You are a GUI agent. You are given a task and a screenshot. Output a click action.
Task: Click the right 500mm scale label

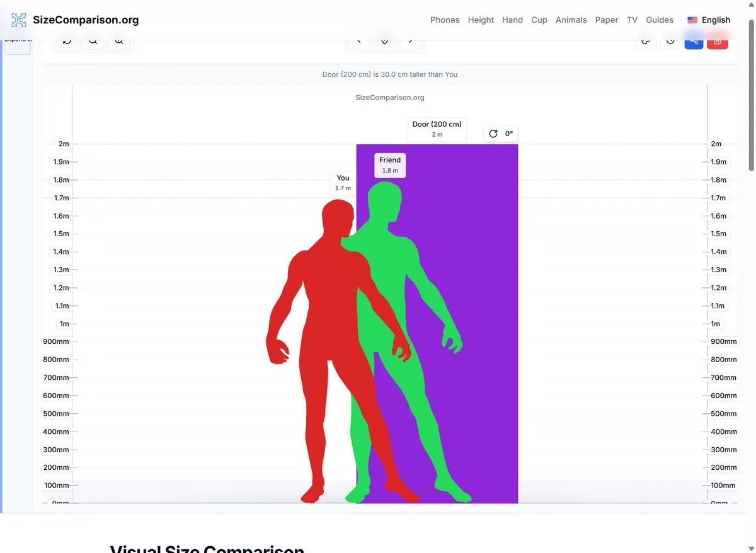(x=724, y=414)
